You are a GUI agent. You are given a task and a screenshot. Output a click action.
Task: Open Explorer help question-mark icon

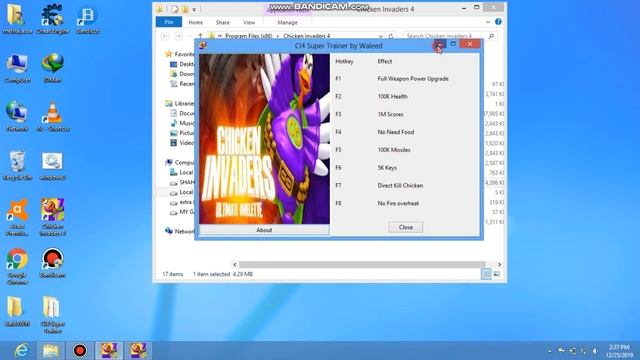pos(498,22)
